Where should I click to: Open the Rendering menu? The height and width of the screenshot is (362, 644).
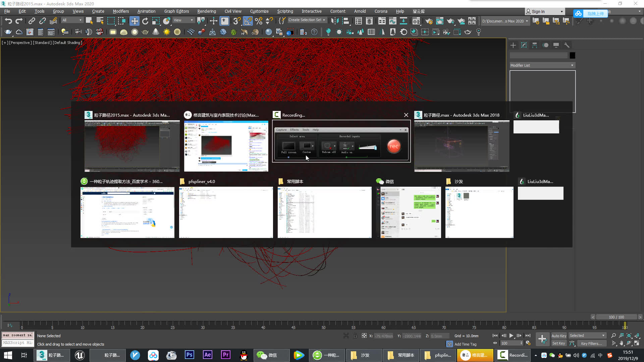[x=206, y=11]
